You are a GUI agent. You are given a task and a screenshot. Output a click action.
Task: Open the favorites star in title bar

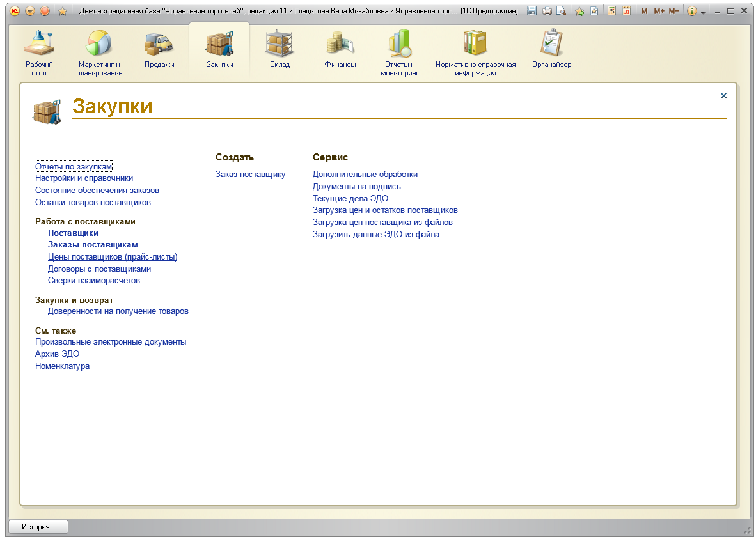(x=62, y=11)
